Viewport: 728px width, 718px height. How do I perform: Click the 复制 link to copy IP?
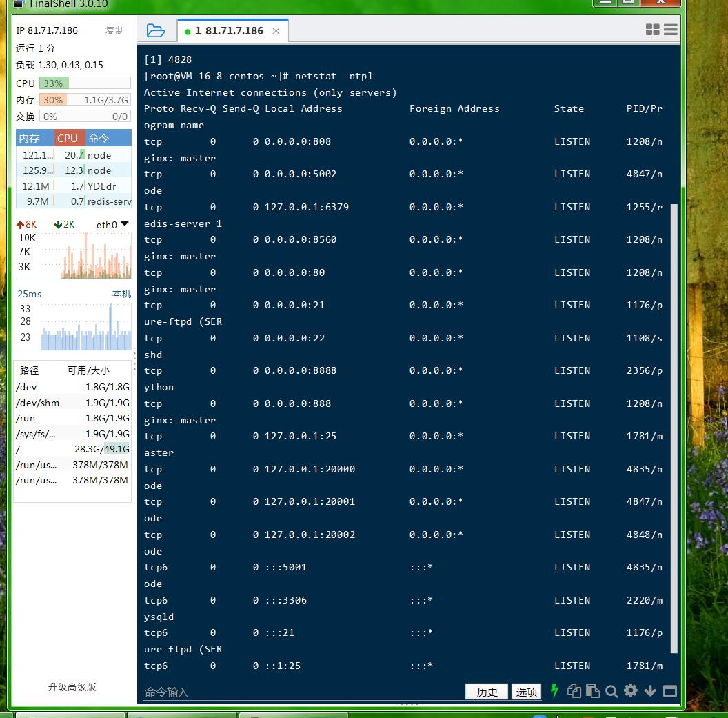pyautogui.click(x=114, y=31)
